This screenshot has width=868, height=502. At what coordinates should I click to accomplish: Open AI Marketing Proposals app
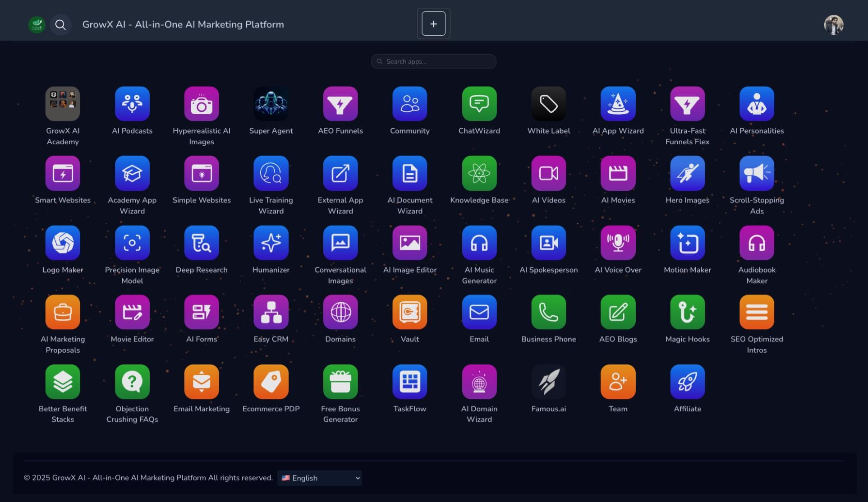63,312
